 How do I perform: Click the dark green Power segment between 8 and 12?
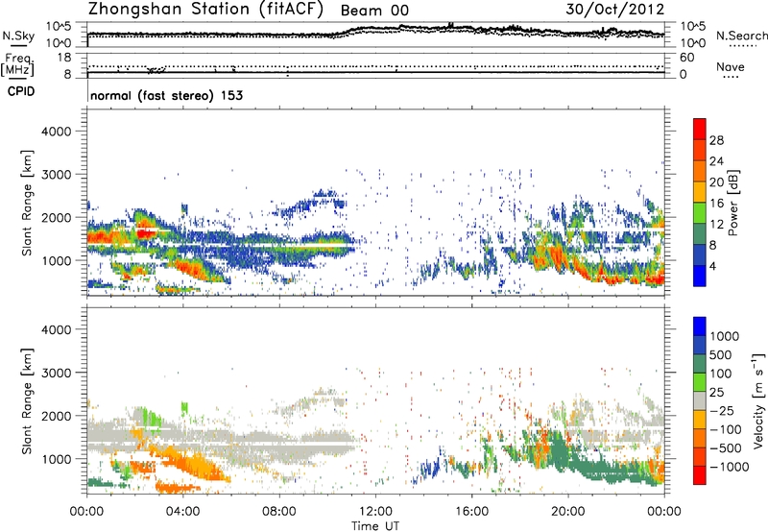click(700, 234)
